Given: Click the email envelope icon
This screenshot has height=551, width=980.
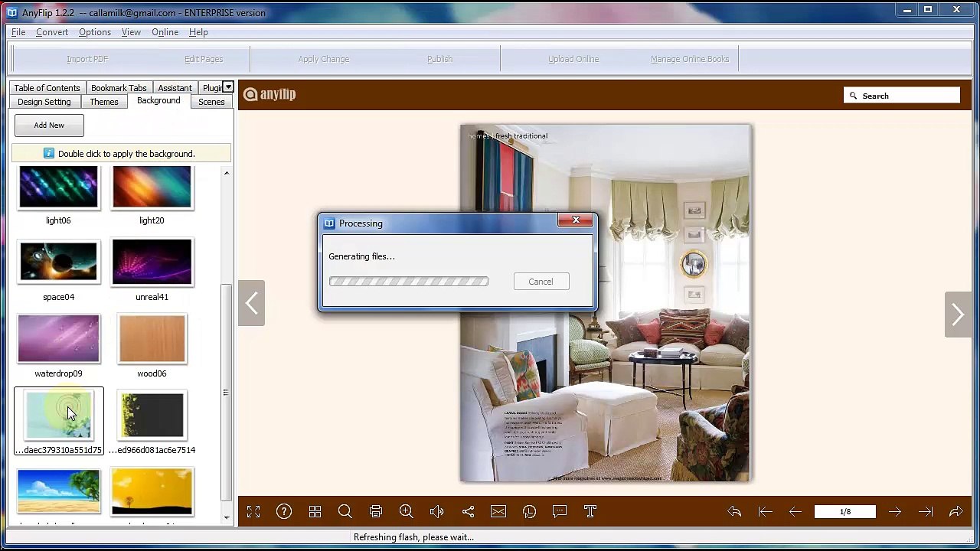Looking at the screenshot, I should pyautogui.click(x=498, y=512).
